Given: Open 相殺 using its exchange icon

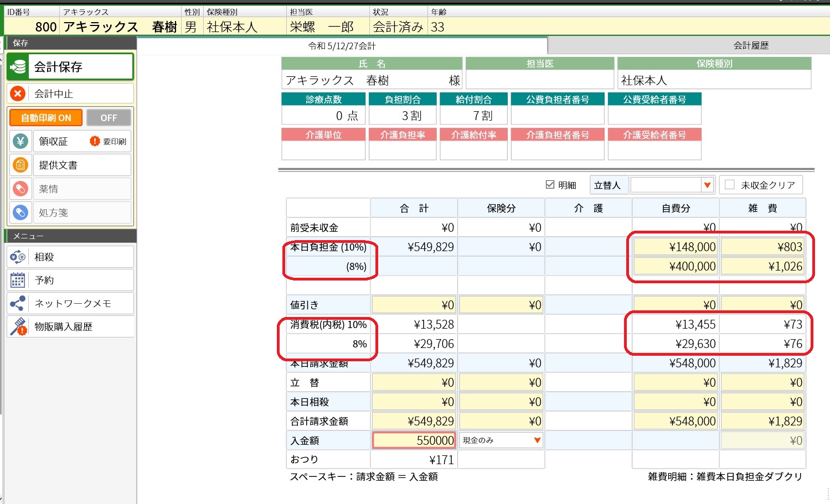Looking at the screenshot, I should click(18, 257).
